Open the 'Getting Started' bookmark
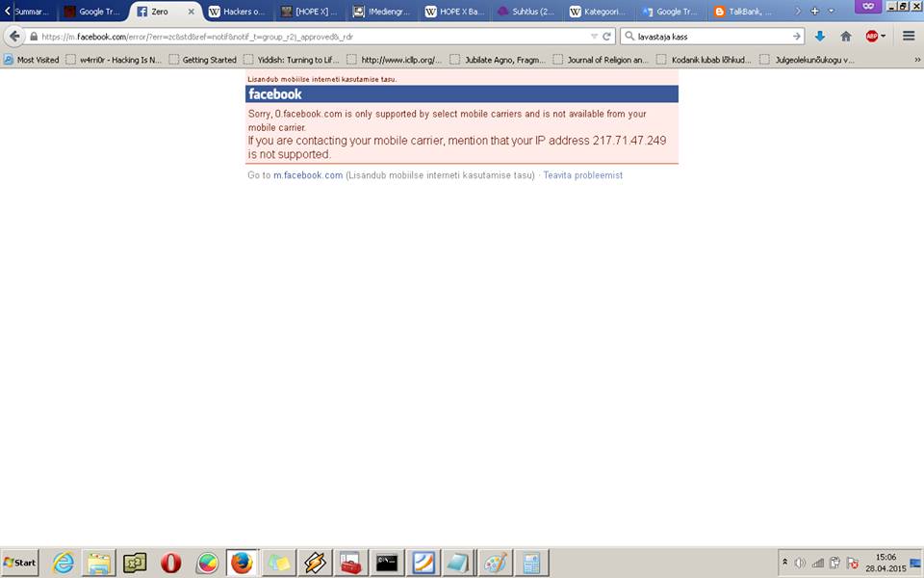 (x=203, y=60)
